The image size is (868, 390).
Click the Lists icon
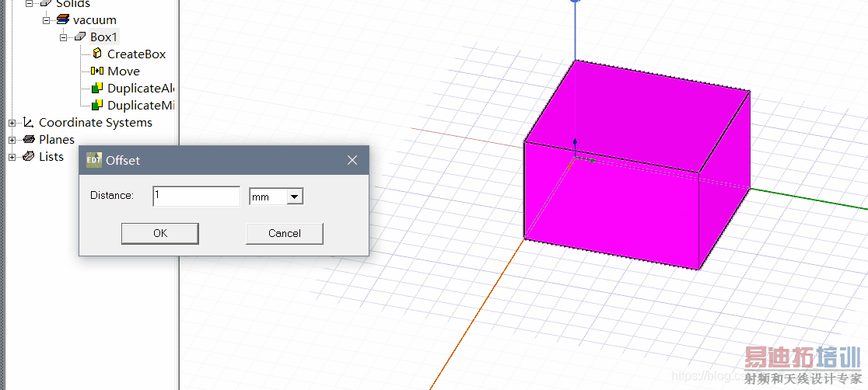point(29,157)
